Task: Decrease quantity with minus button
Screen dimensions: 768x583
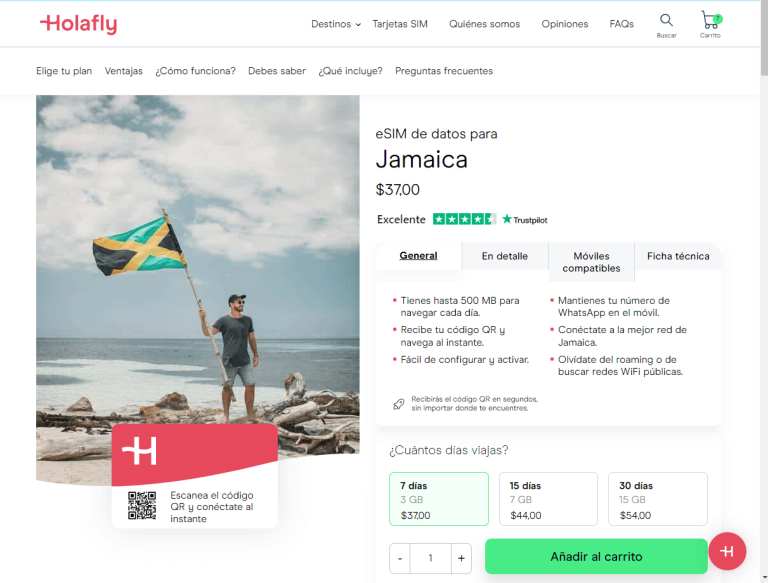Action: [400, 557]
